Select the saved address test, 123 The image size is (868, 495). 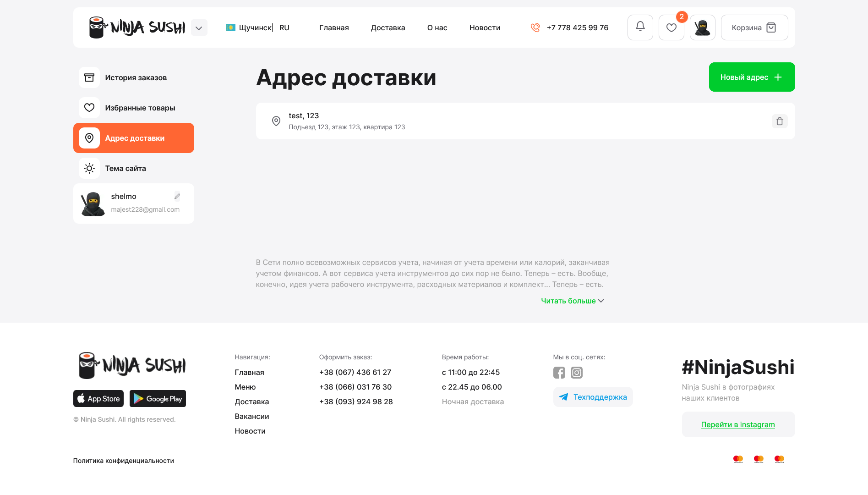pyautogui.click(x=347, y=121)
